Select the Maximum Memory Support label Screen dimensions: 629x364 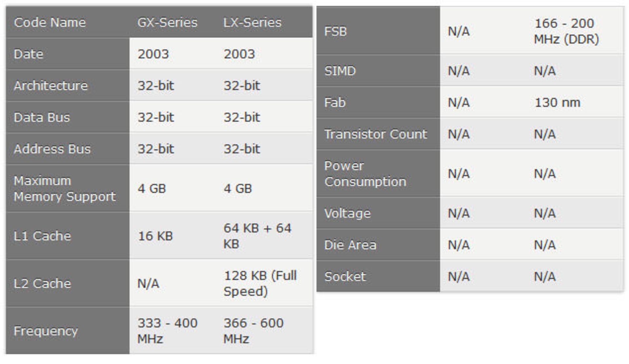tap(65, 189)
